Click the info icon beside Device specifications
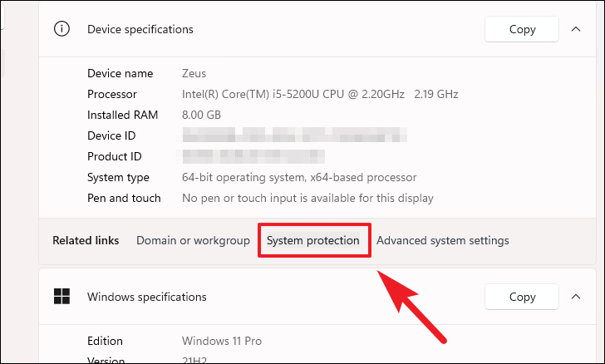This screenshot has width=605, height=364. (x=61, y=29)
